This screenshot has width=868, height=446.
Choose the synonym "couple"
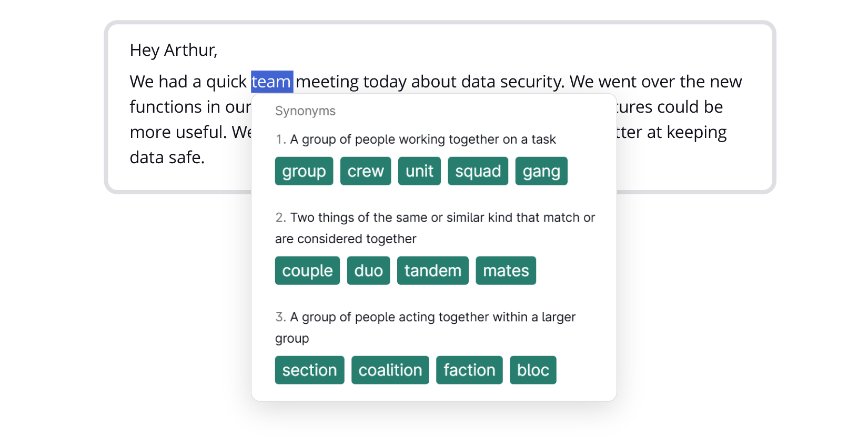click(307, 271)
